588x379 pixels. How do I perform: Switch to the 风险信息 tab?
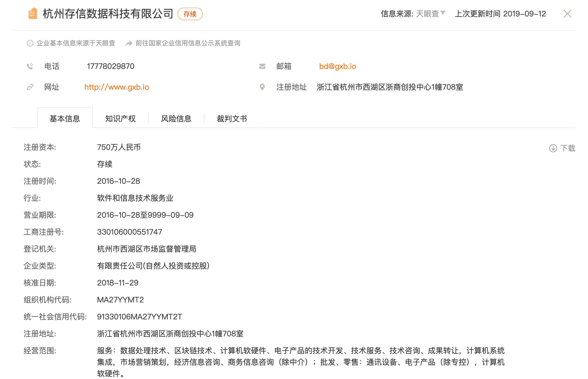point(176,119)
